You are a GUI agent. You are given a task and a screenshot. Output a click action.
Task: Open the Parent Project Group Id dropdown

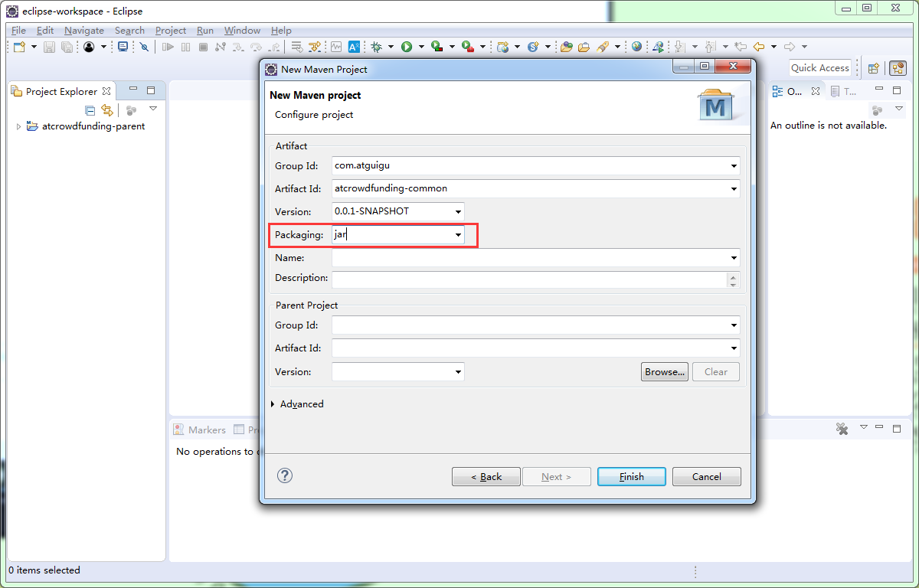coord(734,325)
